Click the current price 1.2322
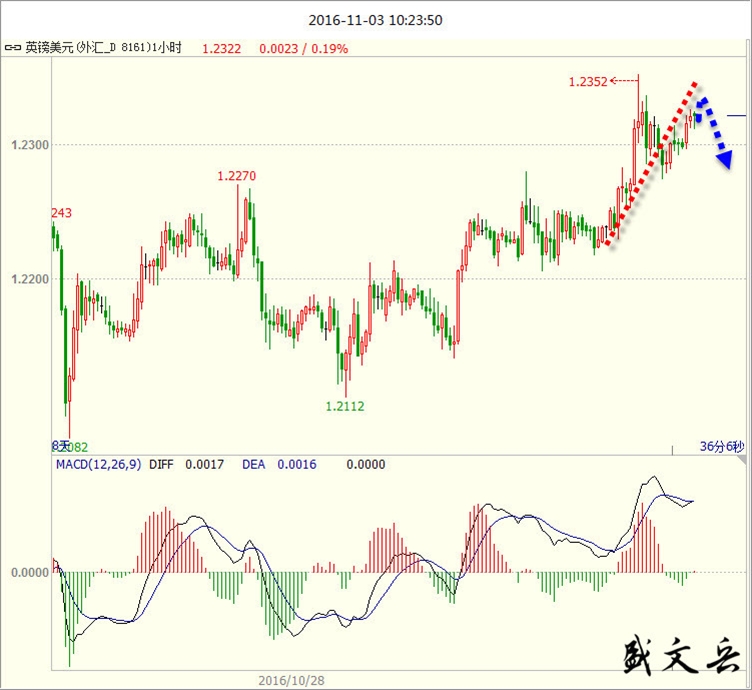 point(222,49)
